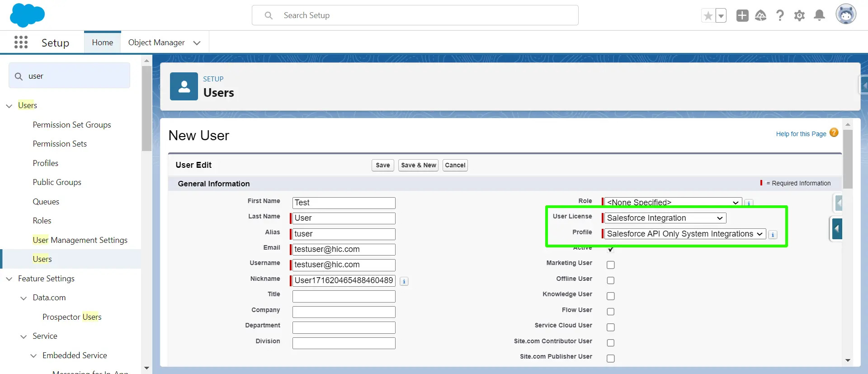
Task: Enable the Marketing User checkbox
Action: pyautogui.click(x=610, y=265)
